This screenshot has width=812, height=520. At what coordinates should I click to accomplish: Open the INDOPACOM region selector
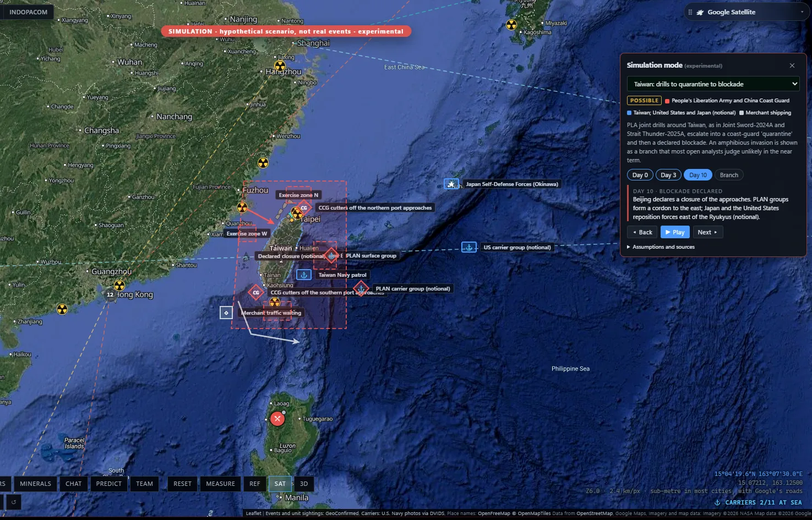(29, 12)
